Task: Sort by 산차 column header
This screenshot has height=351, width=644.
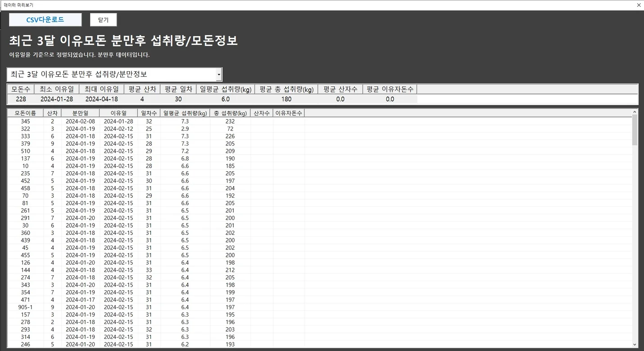Action: (52, 113)
